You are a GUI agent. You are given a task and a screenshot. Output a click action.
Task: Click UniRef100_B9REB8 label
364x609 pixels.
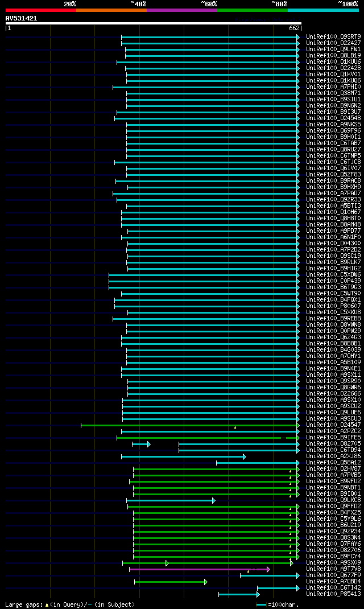333,319
